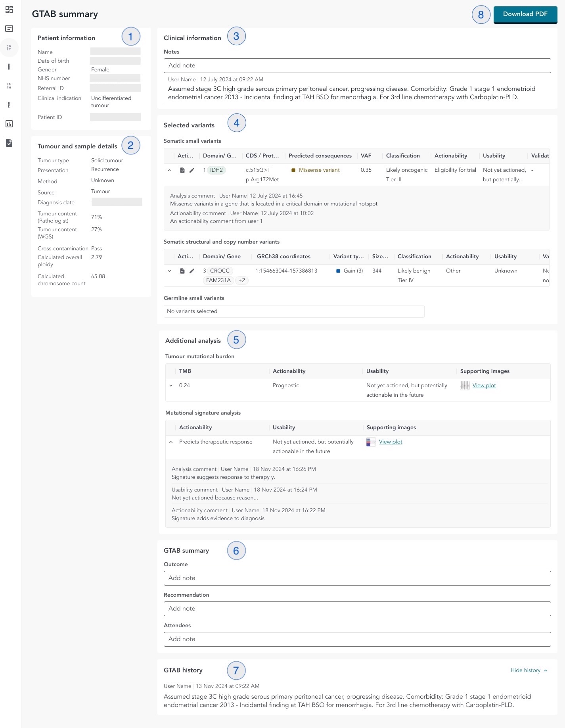
Task: Expand the TMB 0.24 row
Action: [x=171, y=386]
